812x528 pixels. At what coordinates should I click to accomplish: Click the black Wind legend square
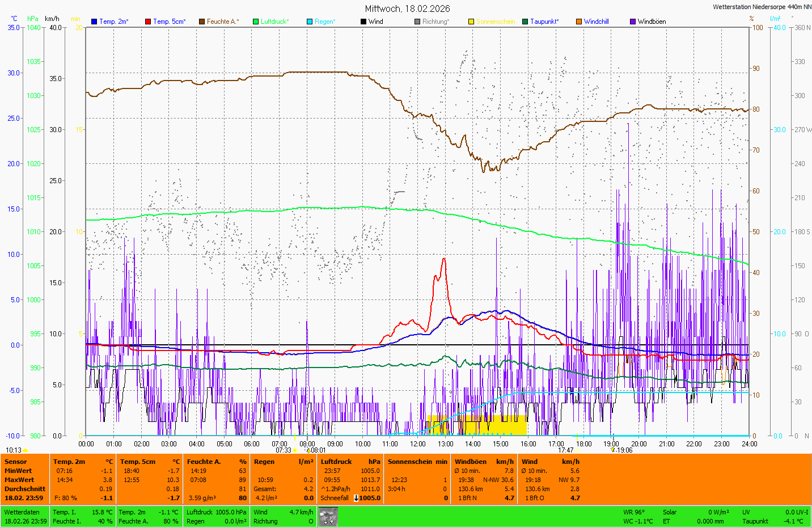click(x=363, y=22)
